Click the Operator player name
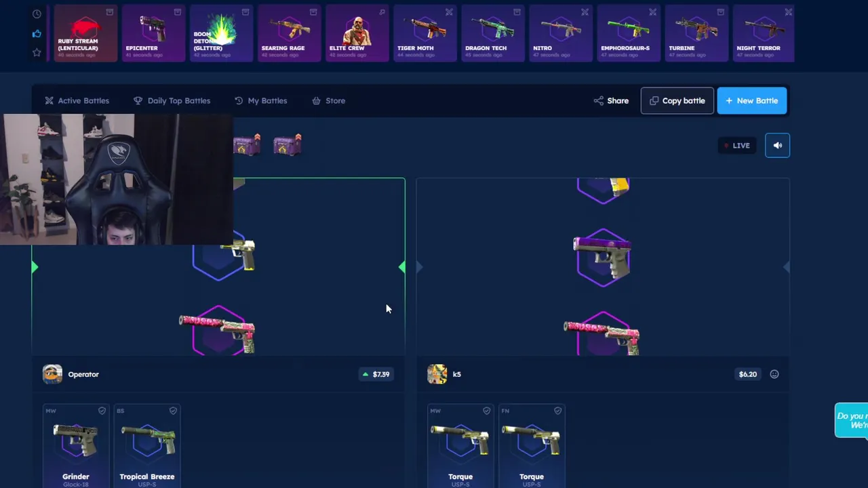This screenshot has height=488, width=868. 83,374
